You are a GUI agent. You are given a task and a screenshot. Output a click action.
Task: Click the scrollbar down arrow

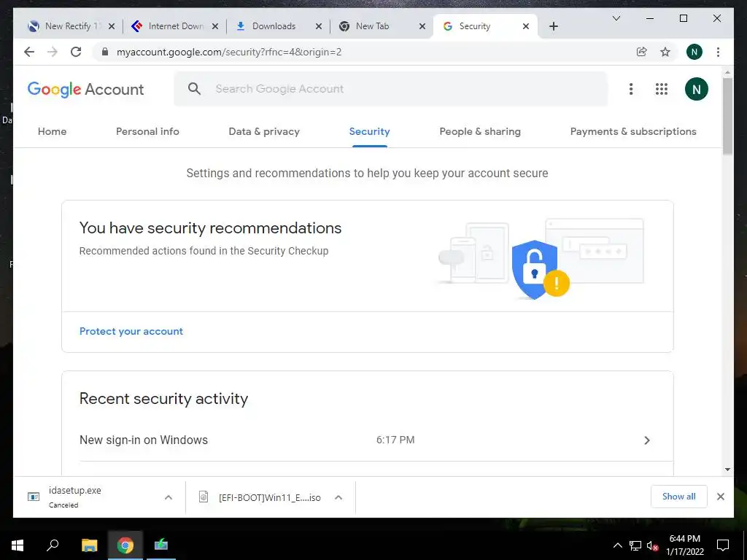tap(727, 470)
